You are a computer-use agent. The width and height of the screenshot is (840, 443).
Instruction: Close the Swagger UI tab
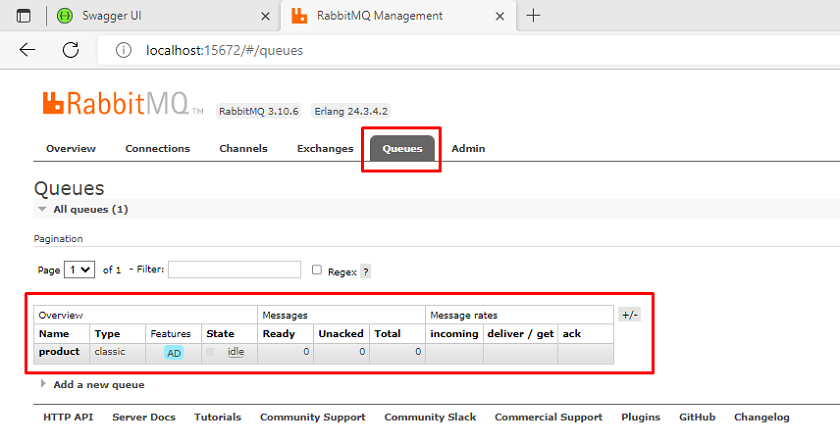[x=265, y=16]
